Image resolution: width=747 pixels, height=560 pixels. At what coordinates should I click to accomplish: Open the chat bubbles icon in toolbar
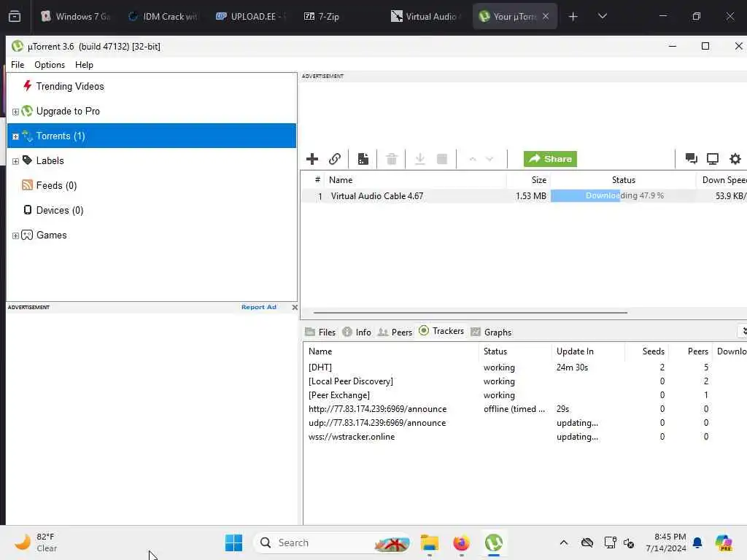pos(691,159)
